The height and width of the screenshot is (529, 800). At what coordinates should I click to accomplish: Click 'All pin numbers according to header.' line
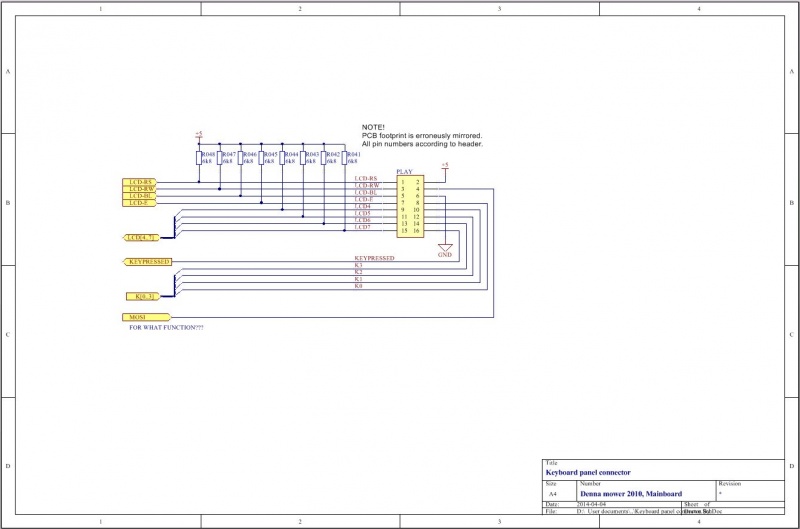tap(422, 144)
